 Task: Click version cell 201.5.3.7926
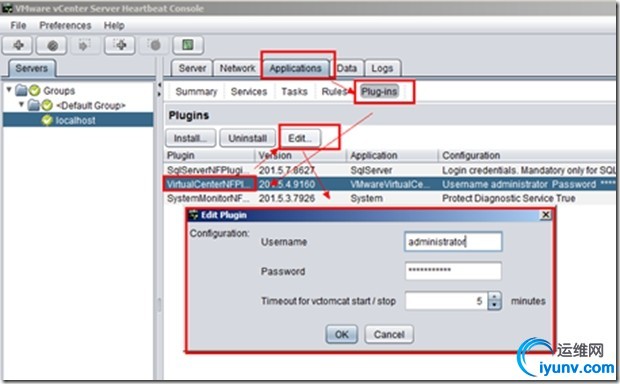tap(287, 198)
